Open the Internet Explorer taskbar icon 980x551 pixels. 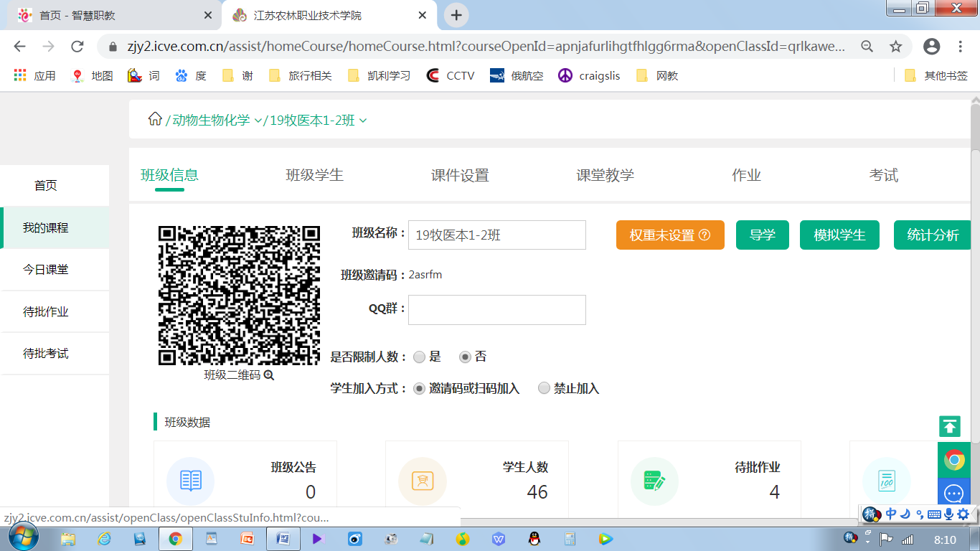104,538
